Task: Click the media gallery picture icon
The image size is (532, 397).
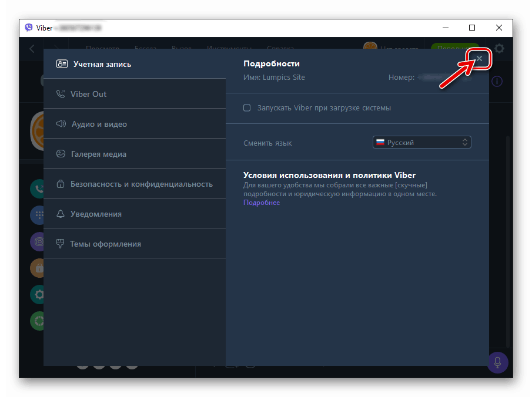Action: coord(61,154)
